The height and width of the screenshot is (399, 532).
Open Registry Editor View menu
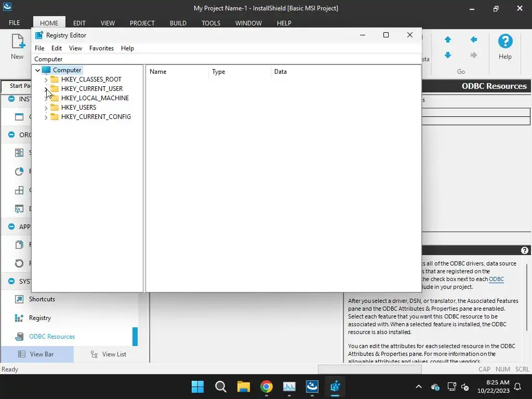(x=75, y=48)
